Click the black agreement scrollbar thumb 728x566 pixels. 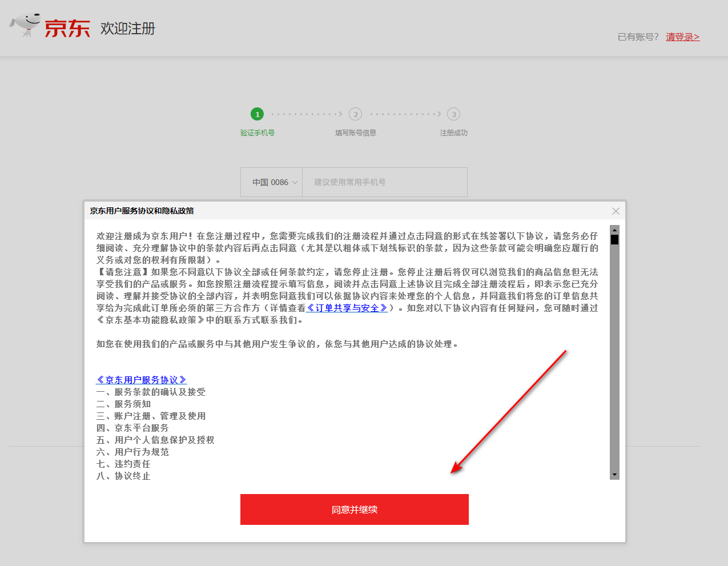(x=614, y=239)
